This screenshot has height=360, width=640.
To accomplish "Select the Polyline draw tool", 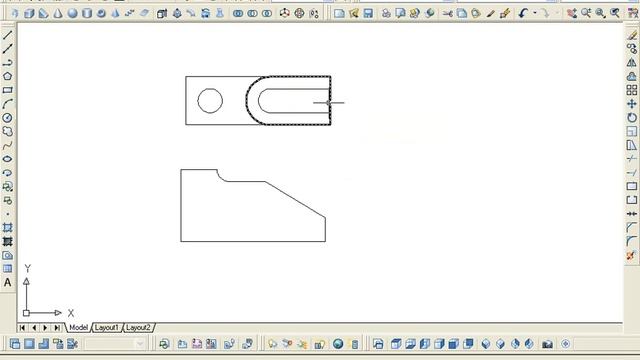I will tap(7, 63).
